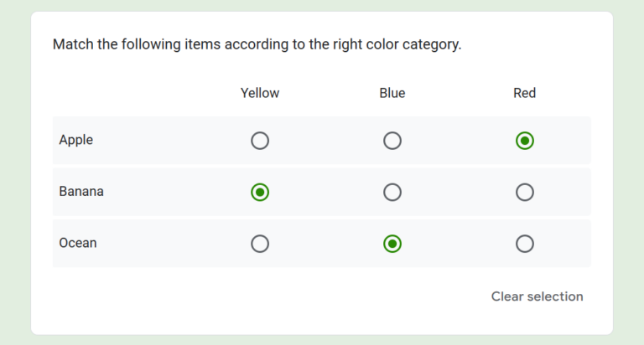Image resolution: width=644 pixels, height=345 pixels.
Task: Choose Blue for the Banana row
Action: pyautogui.click(x=392, y=193)
